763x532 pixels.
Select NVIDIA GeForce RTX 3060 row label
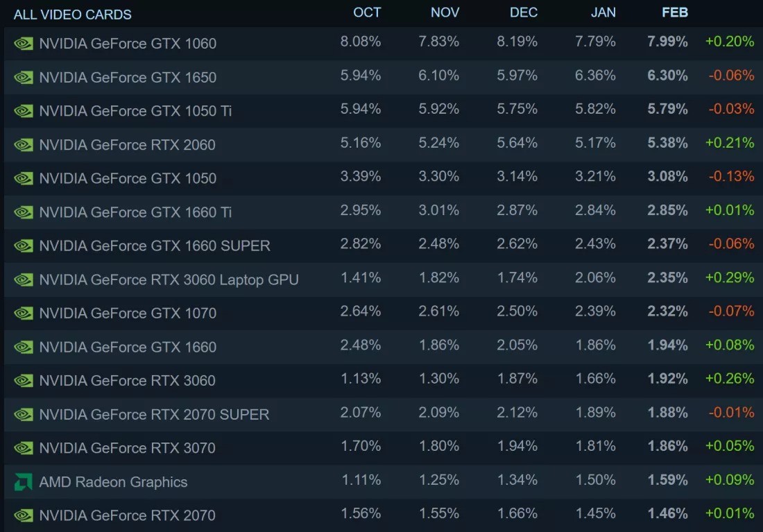pyautogui.click(x=128, y=381)
